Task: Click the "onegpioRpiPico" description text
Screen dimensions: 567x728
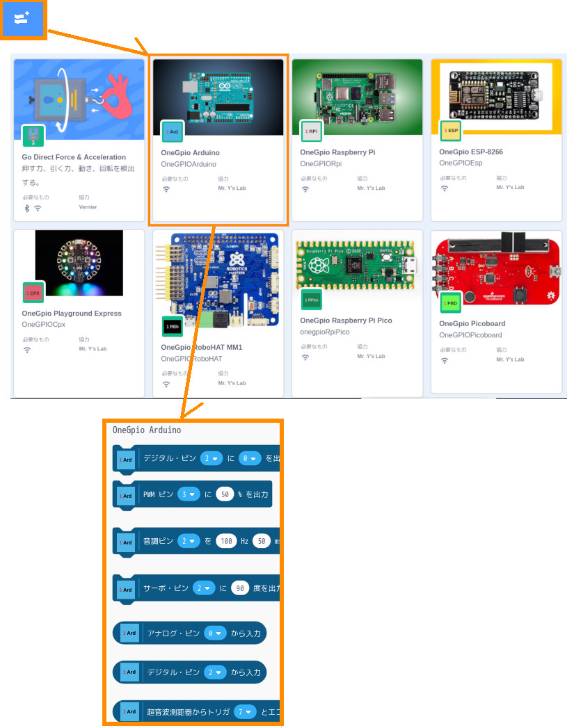Action: (x=325, y=332)
